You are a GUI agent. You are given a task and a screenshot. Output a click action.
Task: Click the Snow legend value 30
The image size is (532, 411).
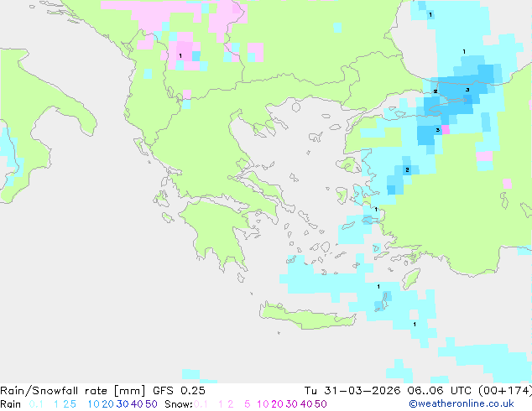coord(292,404)
